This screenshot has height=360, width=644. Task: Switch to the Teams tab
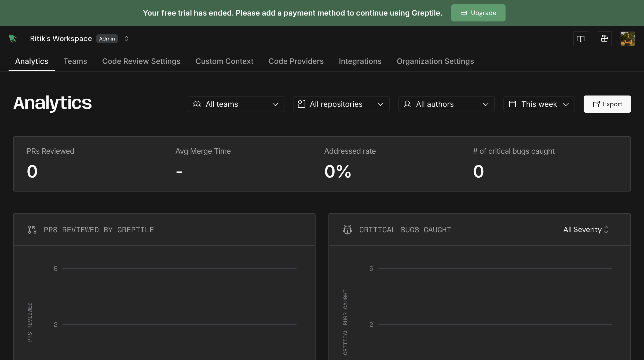(x=75, y=61)
